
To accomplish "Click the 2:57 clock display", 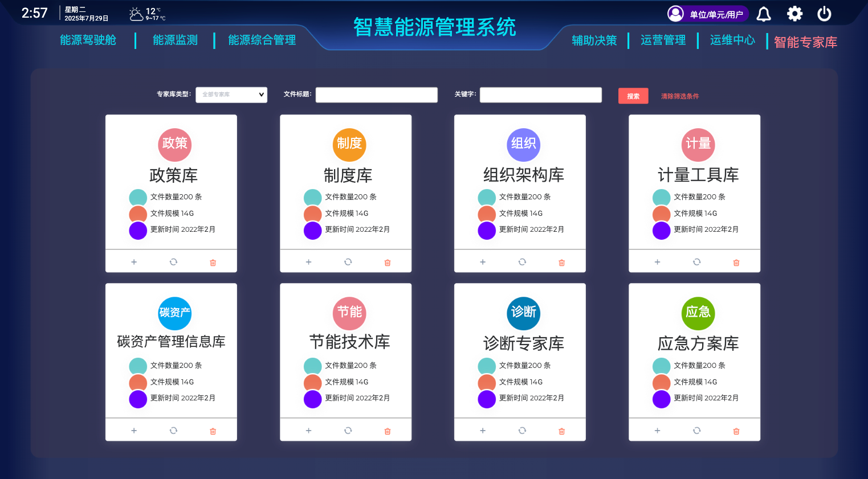I will tap(35, 13).
